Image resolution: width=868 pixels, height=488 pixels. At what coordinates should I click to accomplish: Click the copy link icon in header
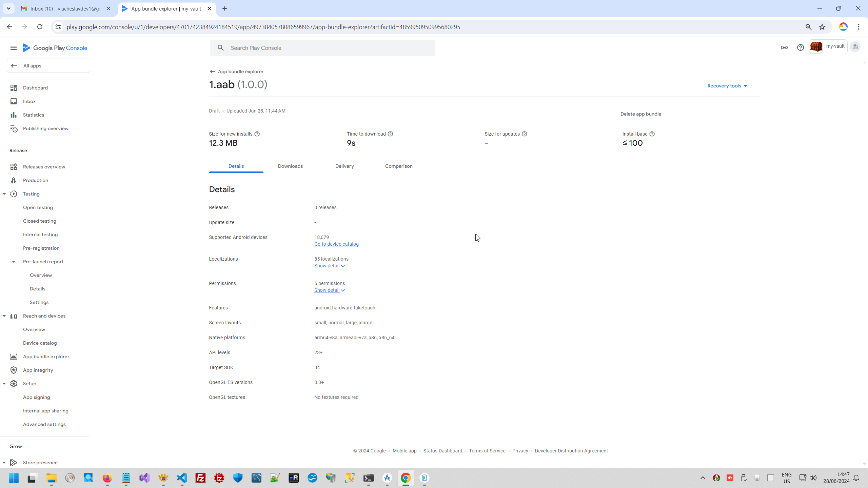(784, 47)
